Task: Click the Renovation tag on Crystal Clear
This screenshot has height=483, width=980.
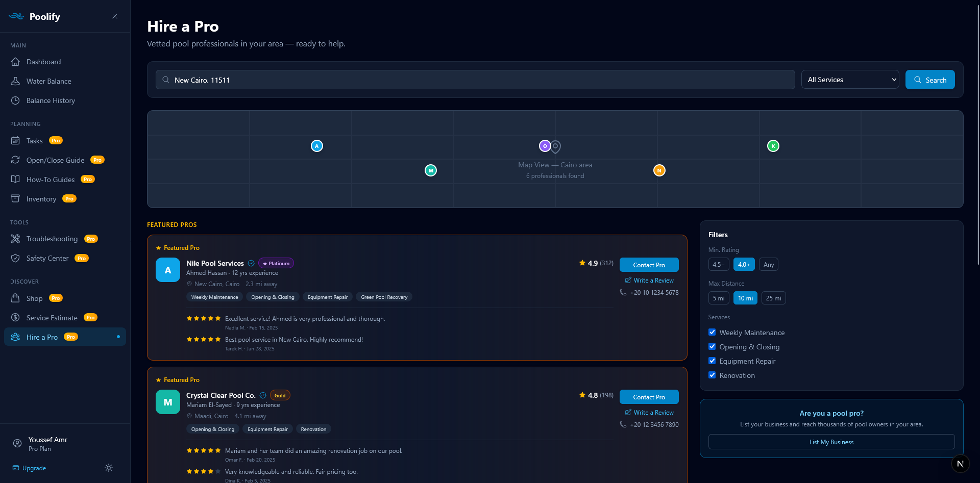Action: [x=313, y=429]
